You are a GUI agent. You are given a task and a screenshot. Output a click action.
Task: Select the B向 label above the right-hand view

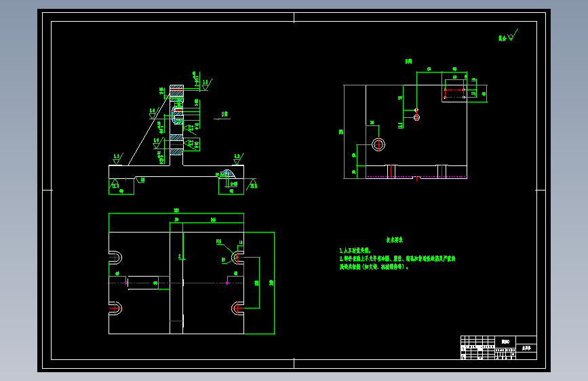click(408, 61)
